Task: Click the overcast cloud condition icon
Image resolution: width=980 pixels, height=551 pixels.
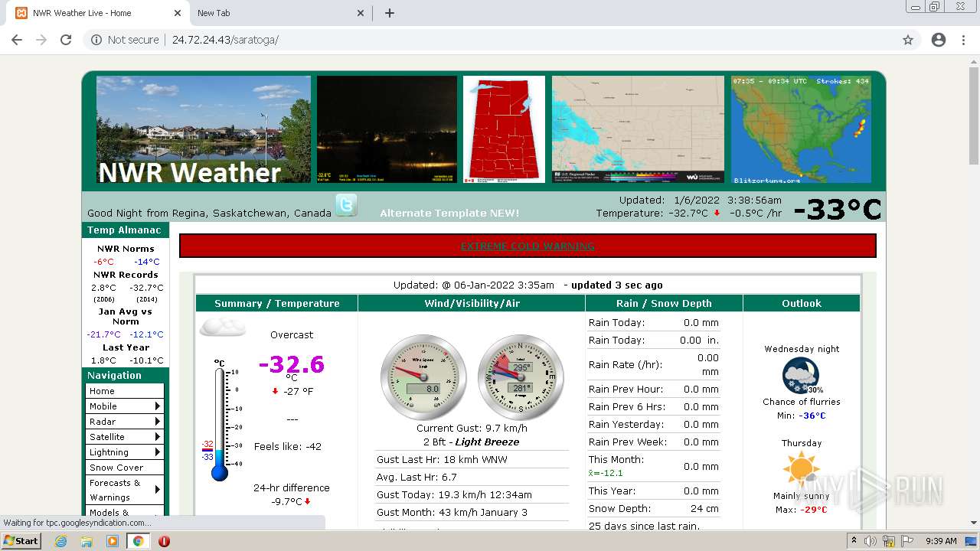Action: tap(223, 328)
